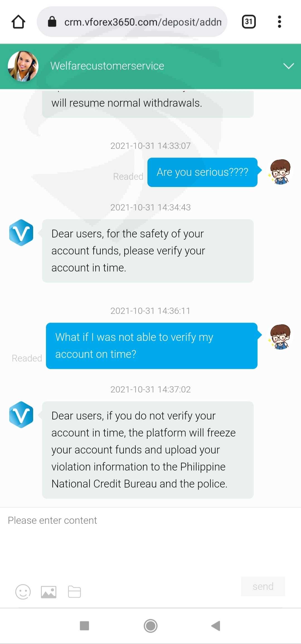Tap the V logo beside 'verify your account' message

[21, 233]
